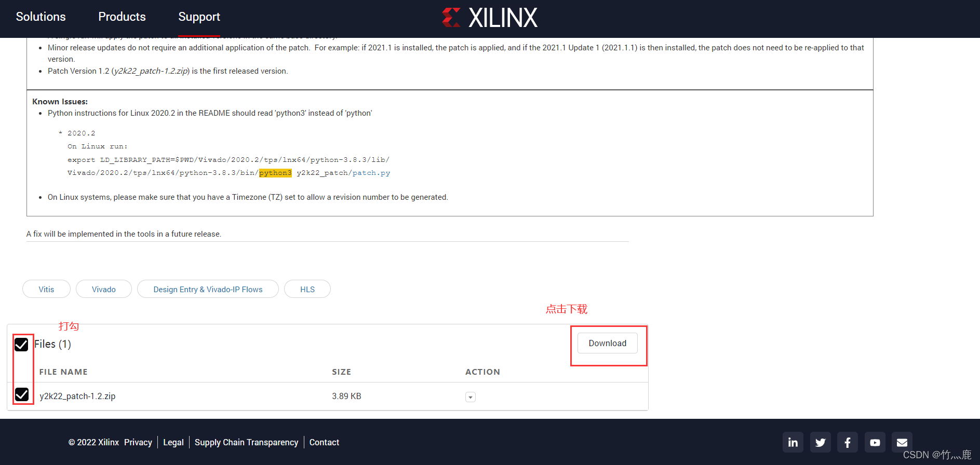
Task: Open the Products menu
Action: point(122,17)
